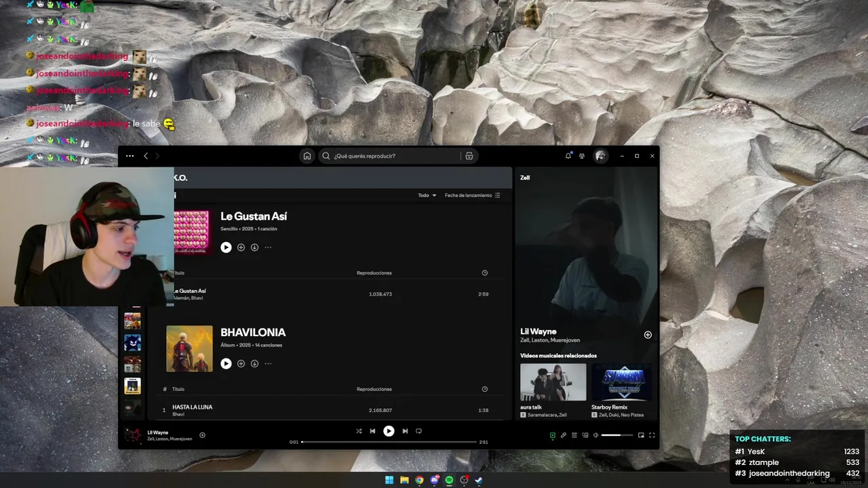
Task: Enter full screen player
Action: click(x=652, y=435)
